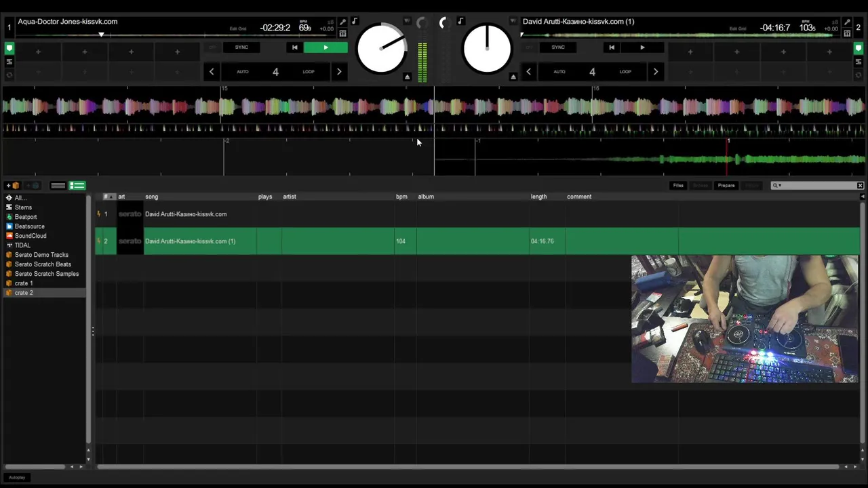
Task: Open Beatport streaming library
Action: coord(26,217)
